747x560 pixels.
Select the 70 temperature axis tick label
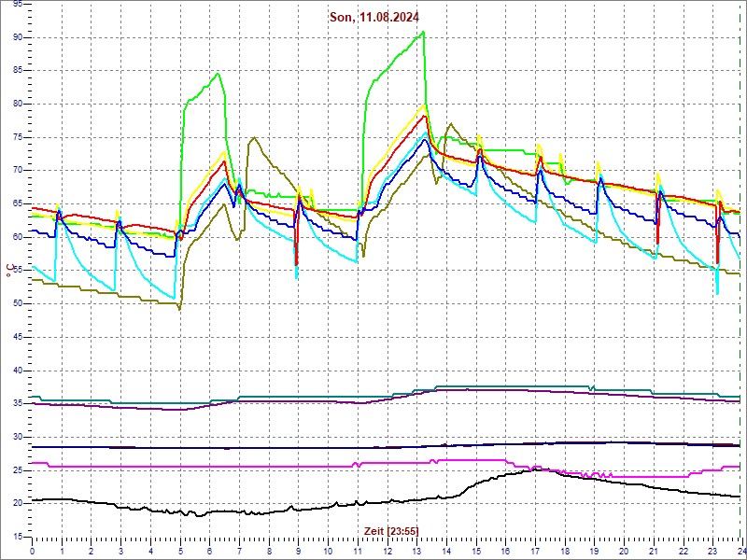click(17, 171)
